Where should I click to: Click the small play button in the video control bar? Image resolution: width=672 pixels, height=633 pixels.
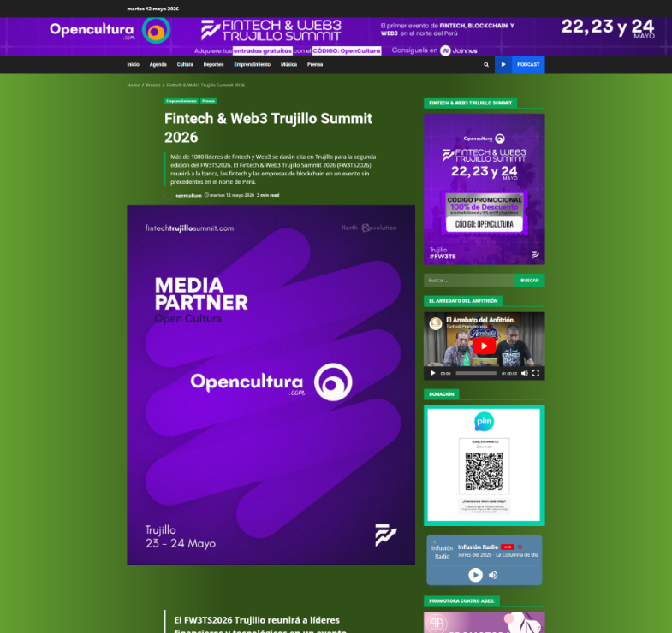coord(433,373)
